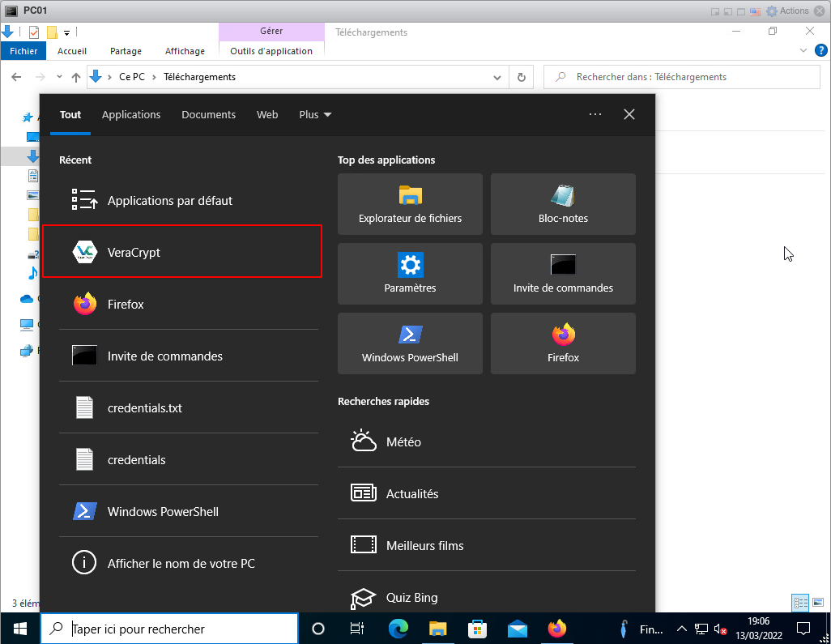Select the Applications search tab
This screenshot has height=644, width=831.
point(131,115)
